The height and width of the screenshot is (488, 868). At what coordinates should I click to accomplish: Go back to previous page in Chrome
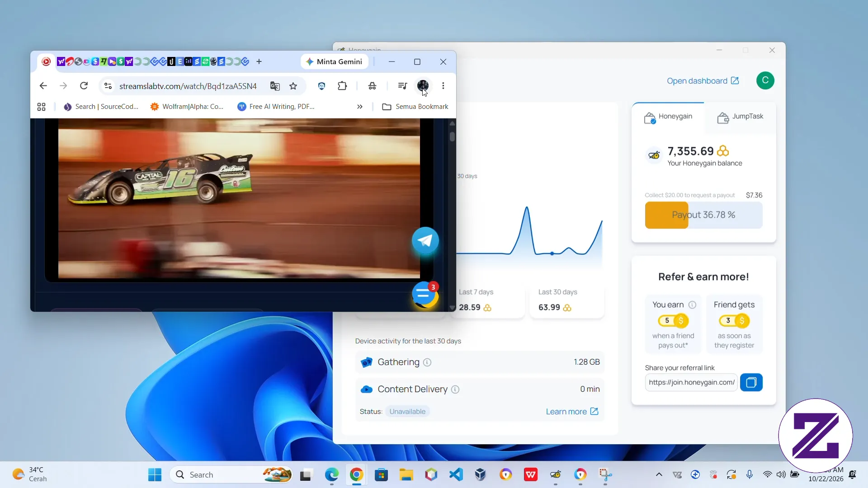pyautogui.click(x=43, y=86)
